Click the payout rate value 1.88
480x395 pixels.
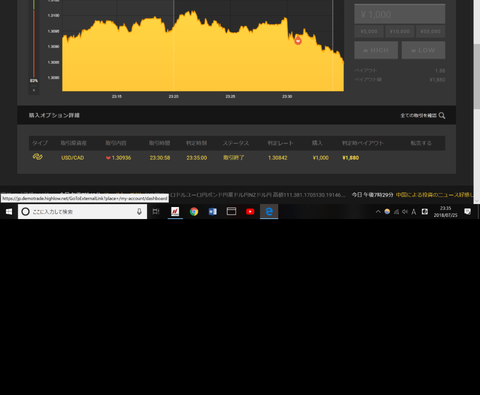point(440,71)
